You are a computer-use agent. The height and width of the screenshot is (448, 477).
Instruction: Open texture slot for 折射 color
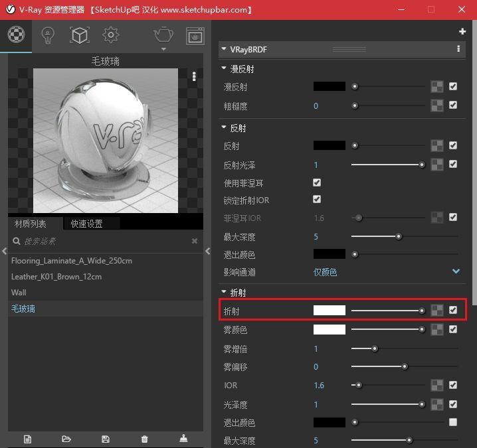point(437,311)
